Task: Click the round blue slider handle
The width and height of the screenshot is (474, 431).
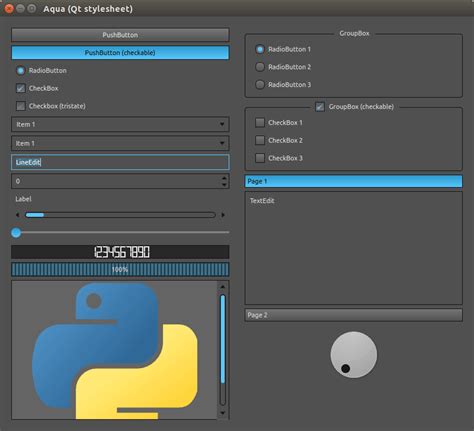Action: click(x=16, y=232)
